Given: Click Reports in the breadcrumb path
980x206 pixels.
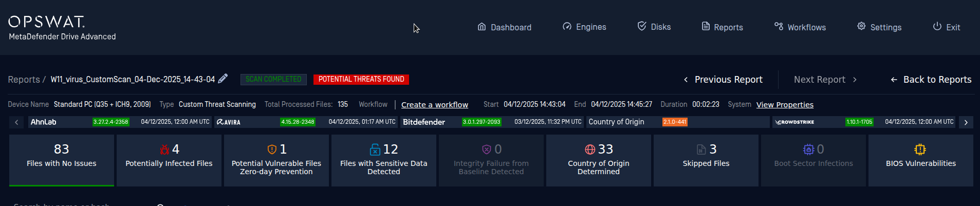Looking at the screenshot, I should click(x=24, y=80).
